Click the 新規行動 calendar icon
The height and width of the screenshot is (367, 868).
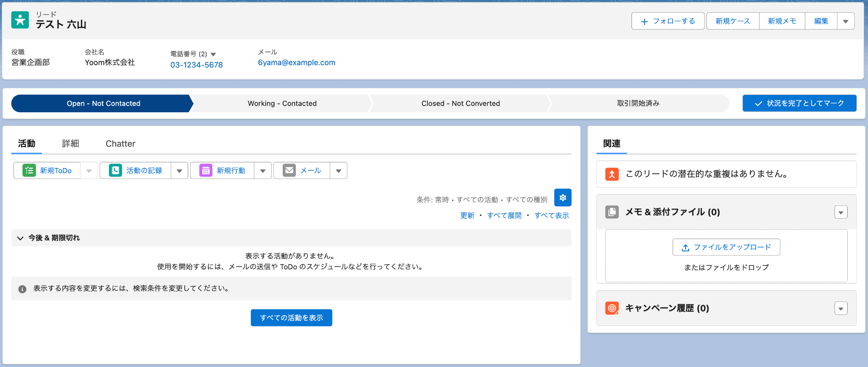(206, 170)
